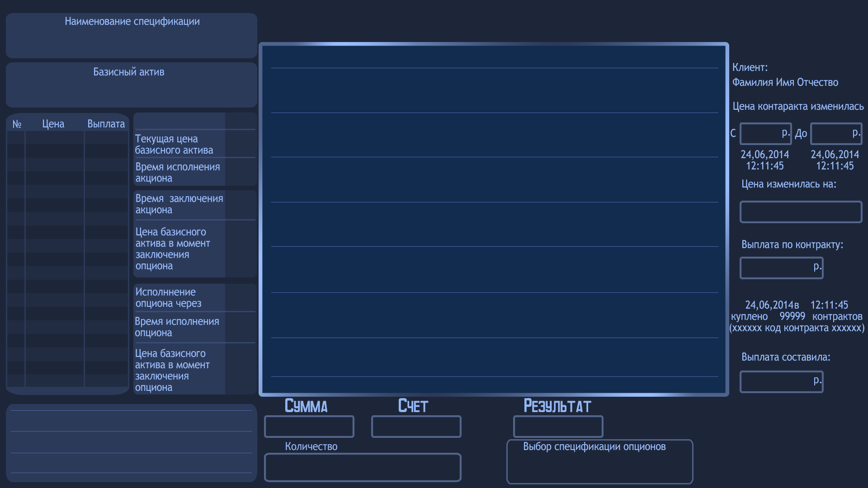Click the № column header
Screen dimensions: 868x488
[x=17, y=124]
